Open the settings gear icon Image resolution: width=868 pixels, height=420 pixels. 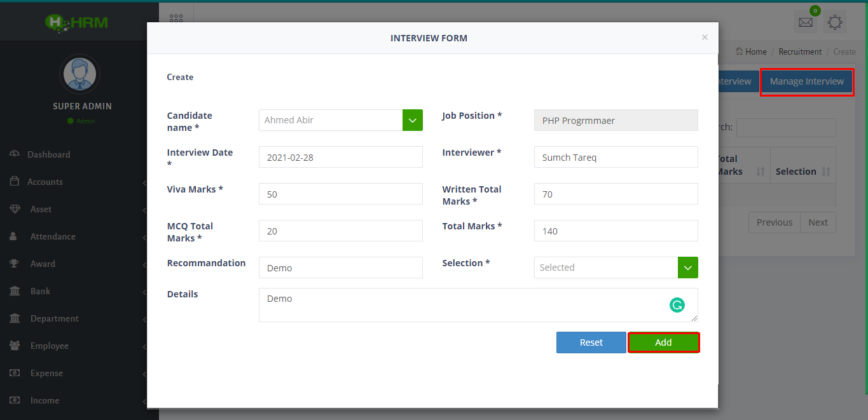pyautogui.click(x=835, y=22)
